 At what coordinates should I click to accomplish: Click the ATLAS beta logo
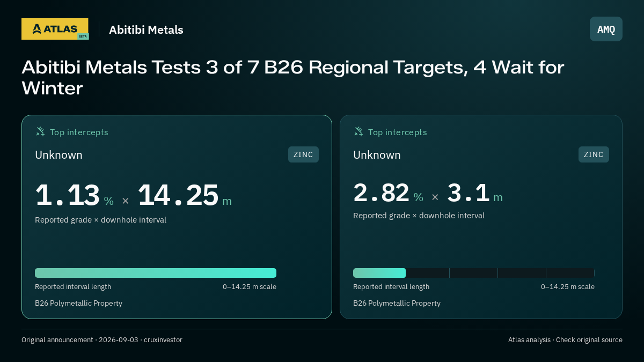point(55,29)
